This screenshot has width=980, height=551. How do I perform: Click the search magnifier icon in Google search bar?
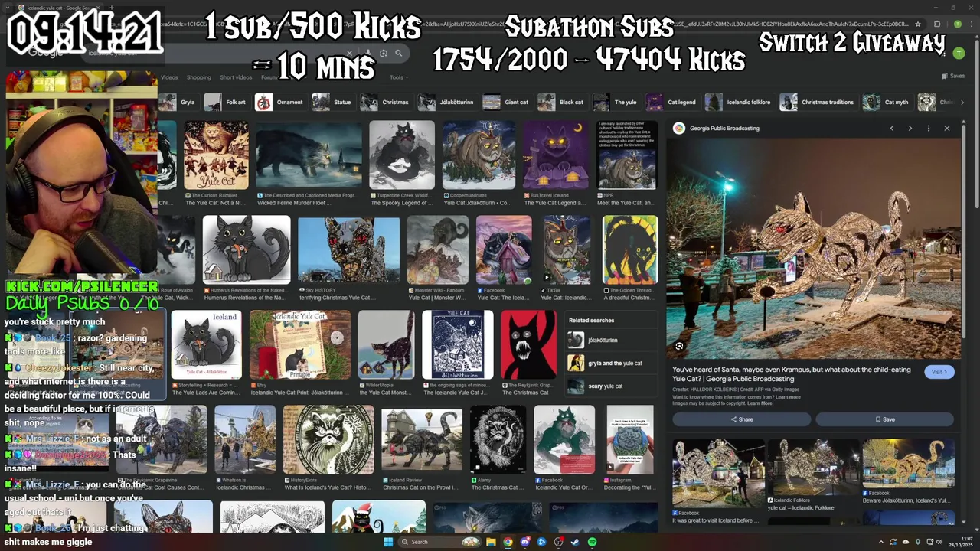(x=398, y=54)
